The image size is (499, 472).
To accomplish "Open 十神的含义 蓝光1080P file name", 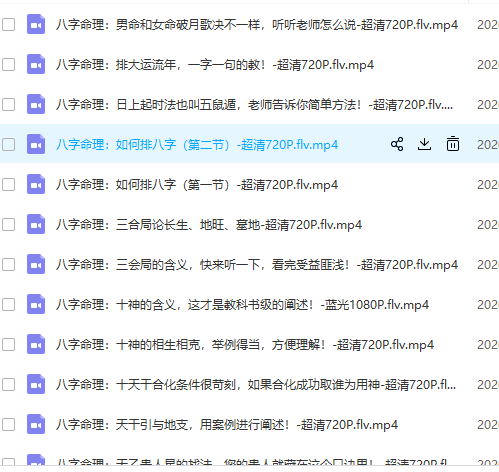I will [x=242, y=305].
